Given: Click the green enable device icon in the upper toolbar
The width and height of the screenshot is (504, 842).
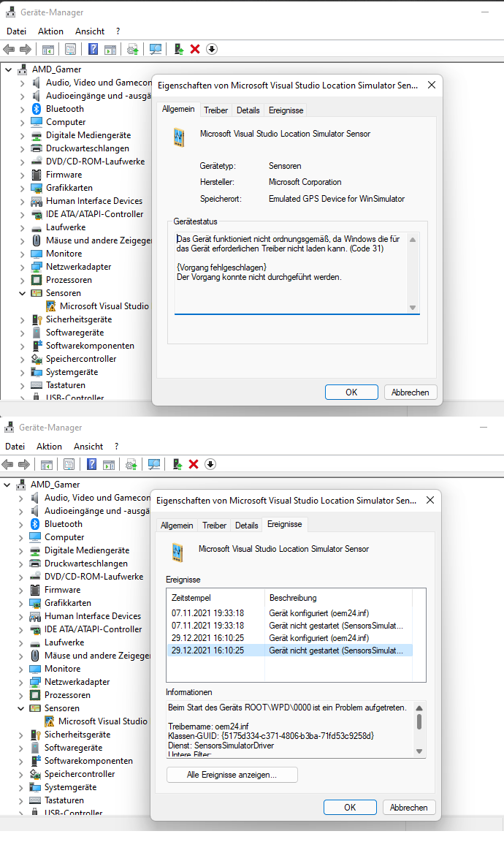Looking at the screenshot, I should (179, 50).
